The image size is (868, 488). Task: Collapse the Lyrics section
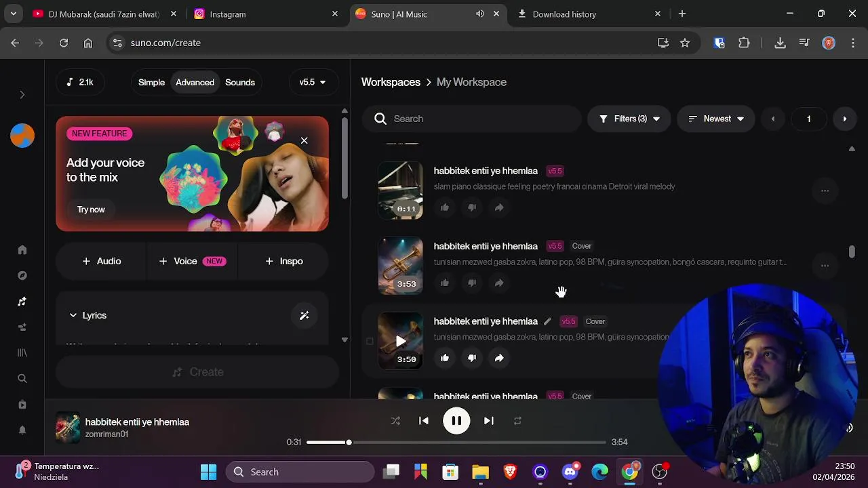click(x=88, y=315)
